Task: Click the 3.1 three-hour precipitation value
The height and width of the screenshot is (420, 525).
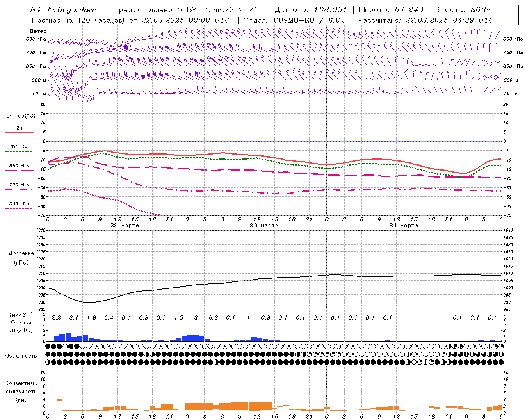Action: [73, 317]
